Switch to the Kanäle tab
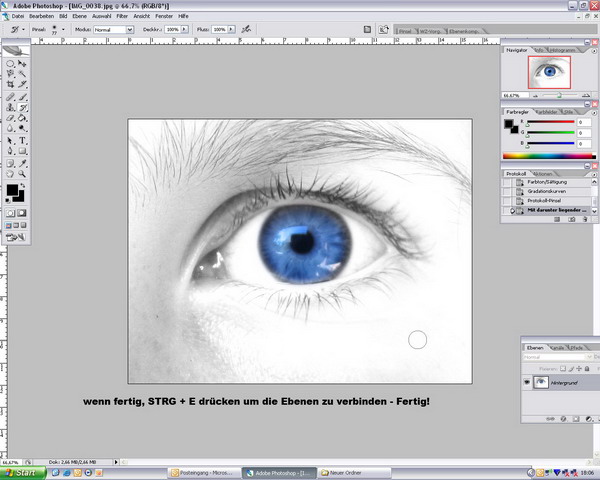600x480 pixels. point(557,348)
